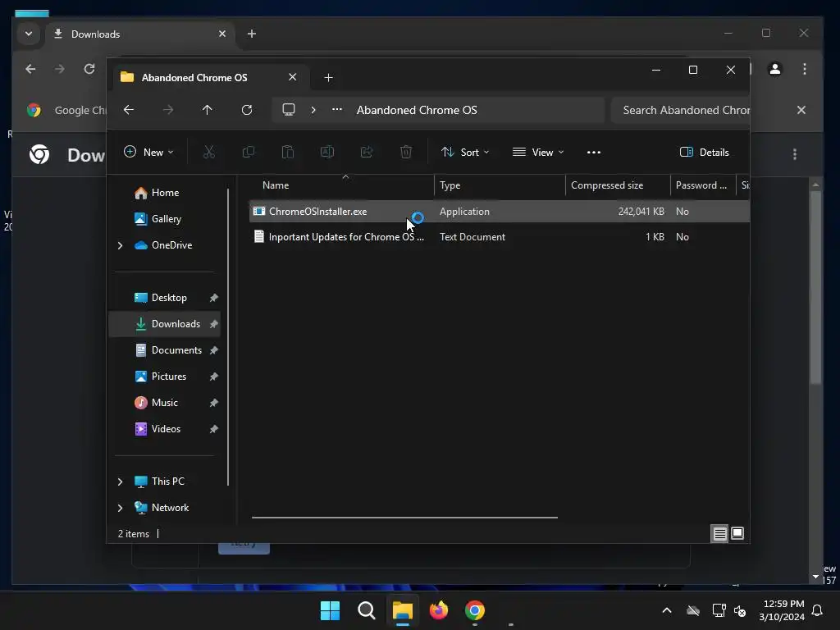Open taskbar Search

click(x=367, y=610)
